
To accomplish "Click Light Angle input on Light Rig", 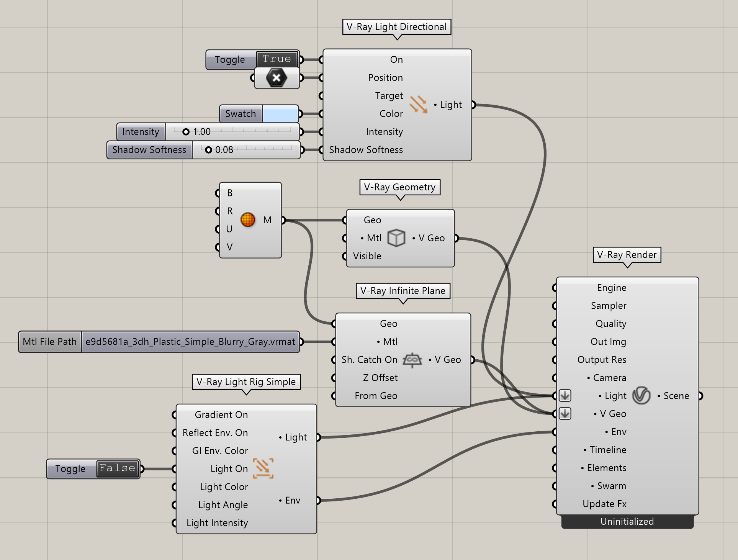I will tap(223, 505).
